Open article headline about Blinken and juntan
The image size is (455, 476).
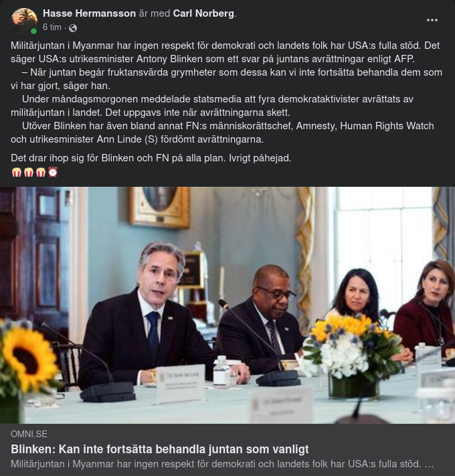pos(159,449)
